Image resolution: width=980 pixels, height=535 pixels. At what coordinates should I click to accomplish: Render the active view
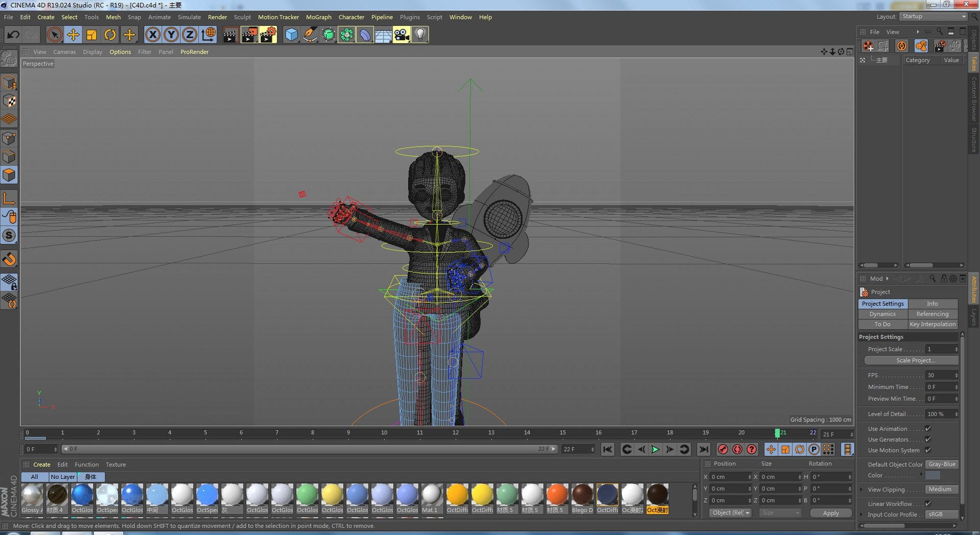230,35
